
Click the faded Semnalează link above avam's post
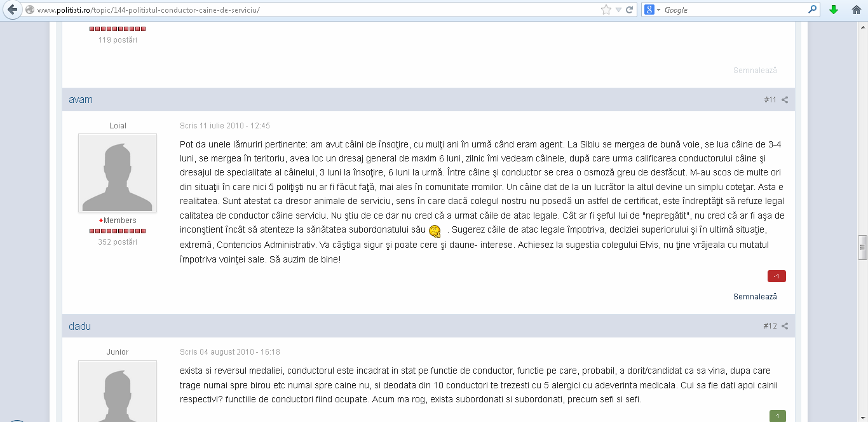[755, 71]
